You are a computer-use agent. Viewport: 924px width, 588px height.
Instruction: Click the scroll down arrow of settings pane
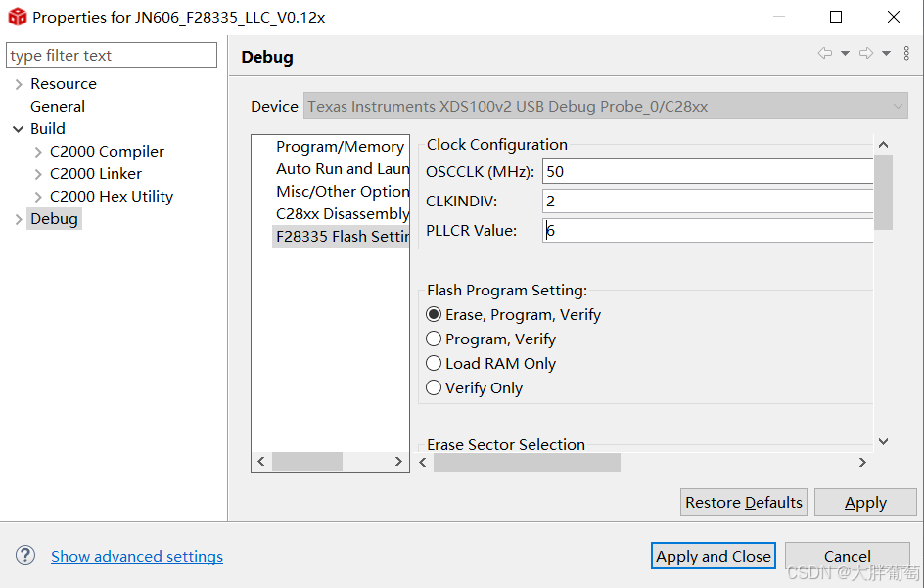tap(883, 441)
